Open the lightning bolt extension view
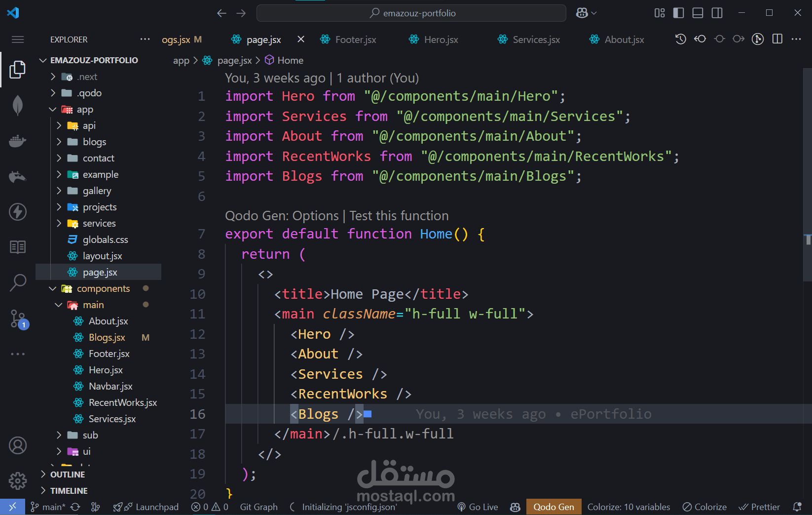This screenshot has height=515, width=812. click(x=18, y=212)
